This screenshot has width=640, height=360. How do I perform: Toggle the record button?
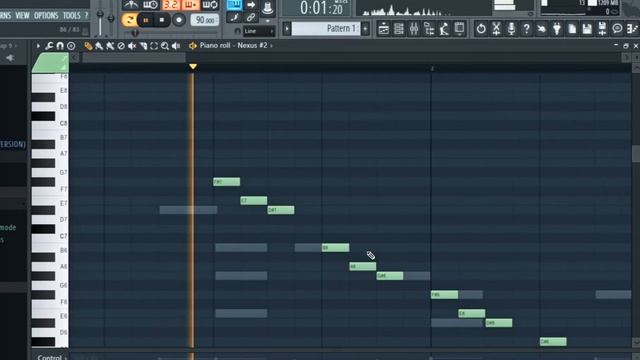pos(178,20)
